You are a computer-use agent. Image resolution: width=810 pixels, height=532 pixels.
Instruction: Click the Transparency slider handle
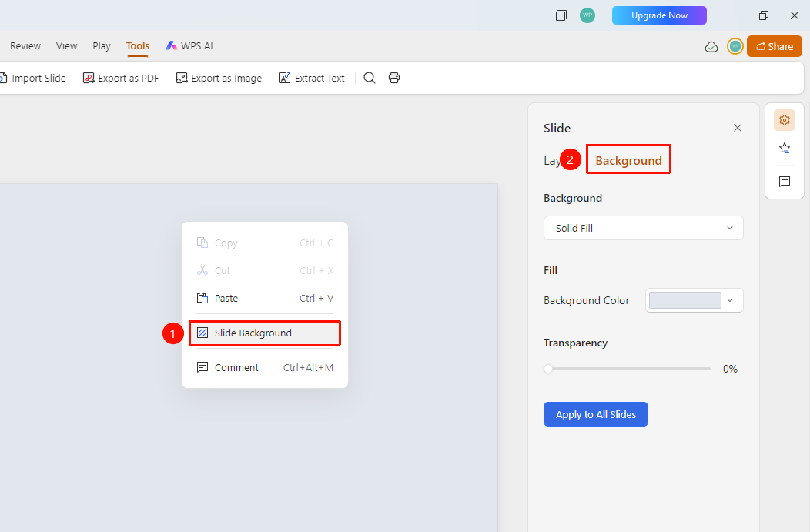click(548, 369)
